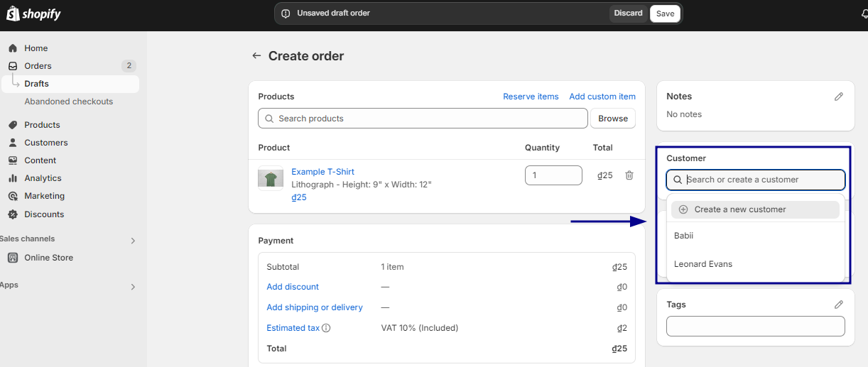
Task: Click the Marketing target icon
Action: [x=12, y=196]
